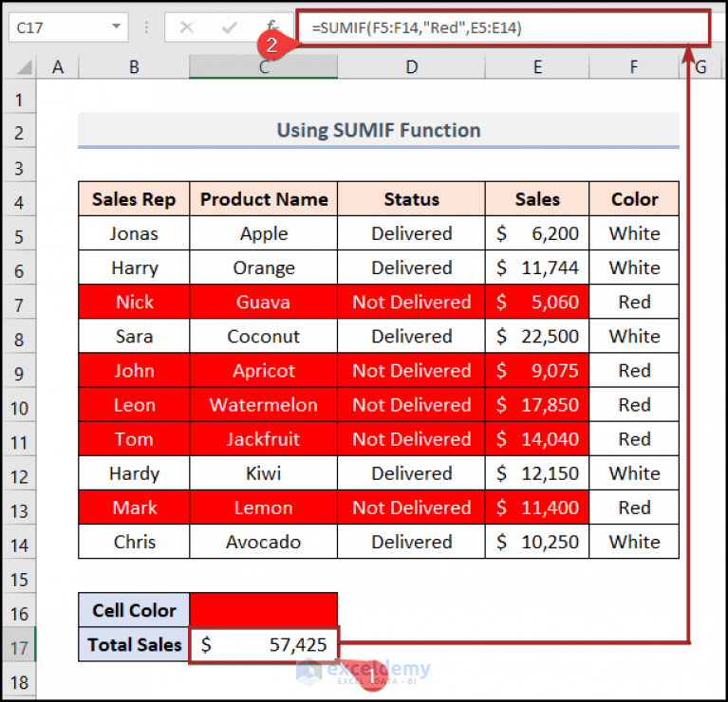Screen dimensions: 728x702
Task: Select the sales cell showing 6,200
Action: pyautogui.click(x=537, y=233)
